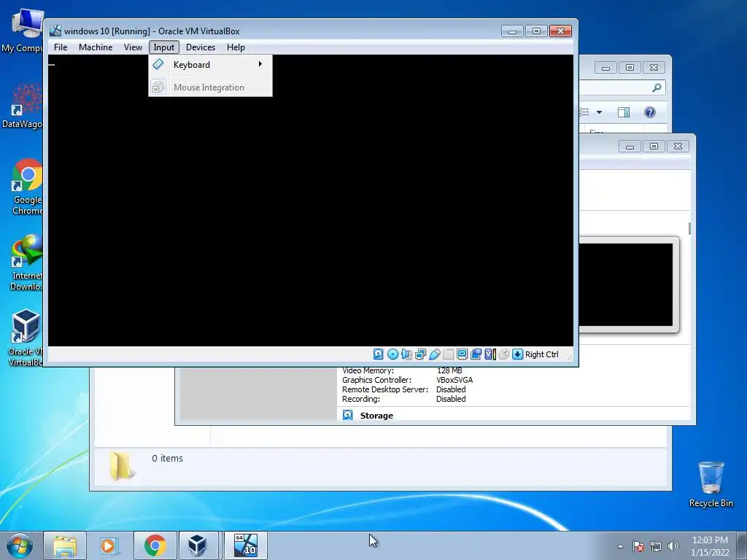Open Windows Media Player from the taskbar
Viewport: 747px width, 560px height.
click(x=109, y=545)
